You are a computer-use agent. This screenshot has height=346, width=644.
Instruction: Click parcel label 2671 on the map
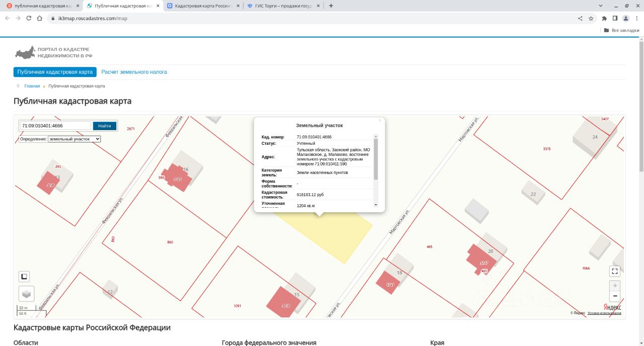(131, 129)
